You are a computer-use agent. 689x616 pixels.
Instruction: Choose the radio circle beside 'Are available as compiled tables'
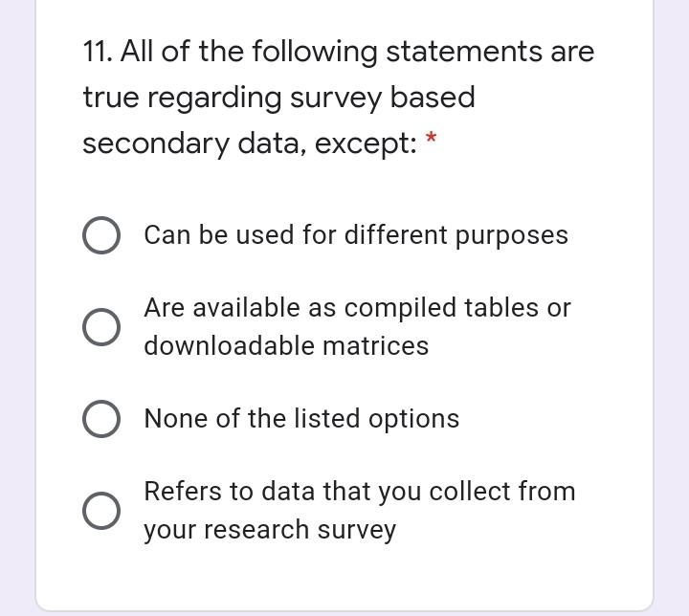pyautogui.click(x=101, y=327)
